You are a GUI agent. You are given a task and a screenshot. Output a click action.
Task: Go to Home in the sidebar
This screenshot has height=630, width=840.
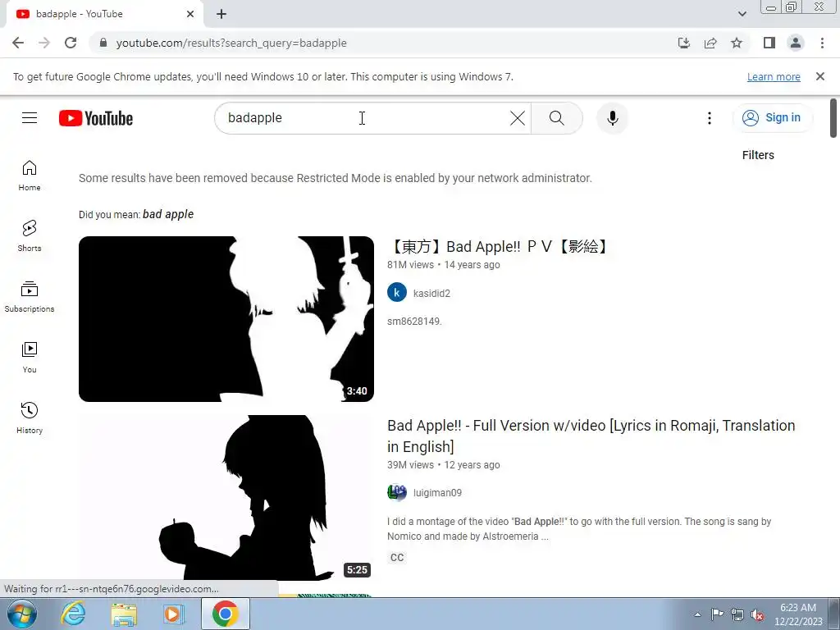[30, 176]
